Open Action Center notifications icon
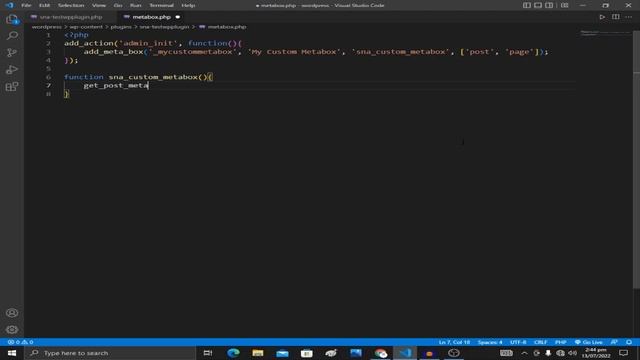Image resolution: width=640 pixels, height=360 pixels. tap(623, 353)
